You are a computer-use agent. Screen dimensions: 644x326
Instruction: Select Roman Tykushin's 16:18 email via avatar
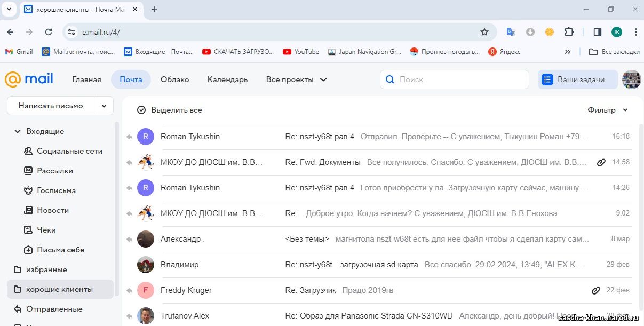(146, 137)
